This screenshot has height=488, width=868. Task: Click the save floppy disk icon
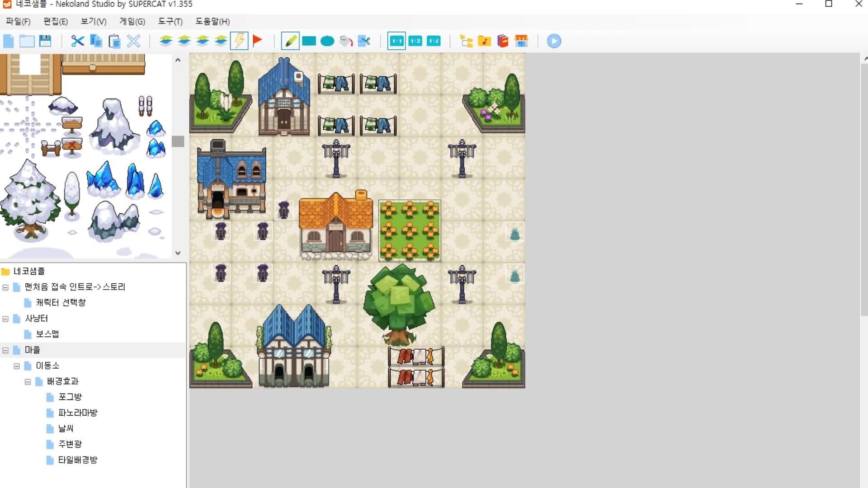45,41
